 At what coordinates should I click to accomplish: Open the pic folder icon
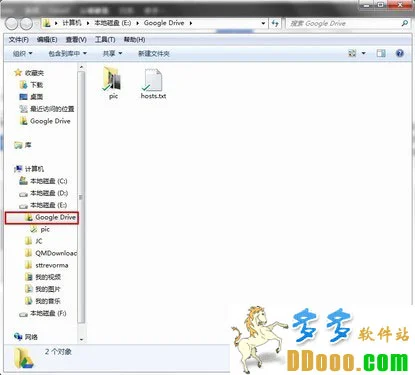point(112,79)
